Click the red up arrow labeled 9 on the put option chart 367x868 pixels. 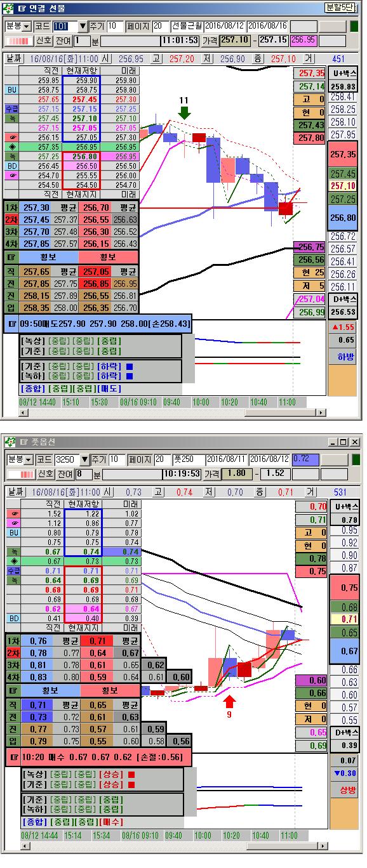point(230,701)
